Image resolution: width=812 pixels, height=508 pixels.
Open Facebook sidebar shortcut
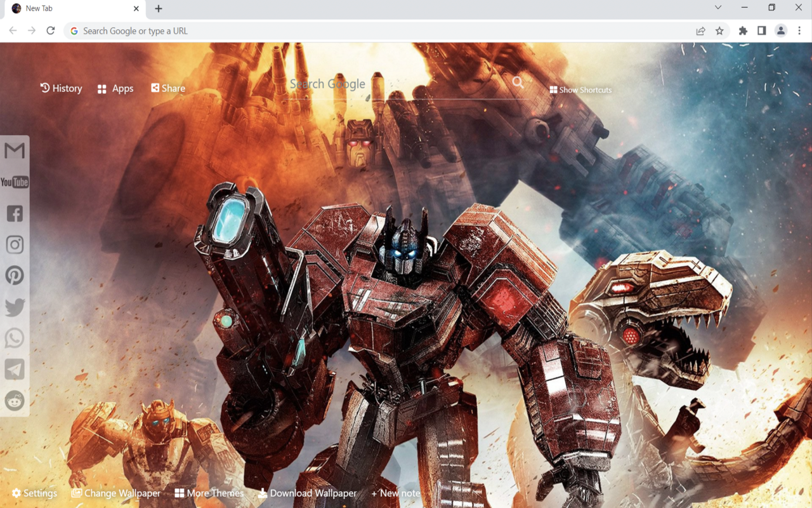(x=15, y=213)
